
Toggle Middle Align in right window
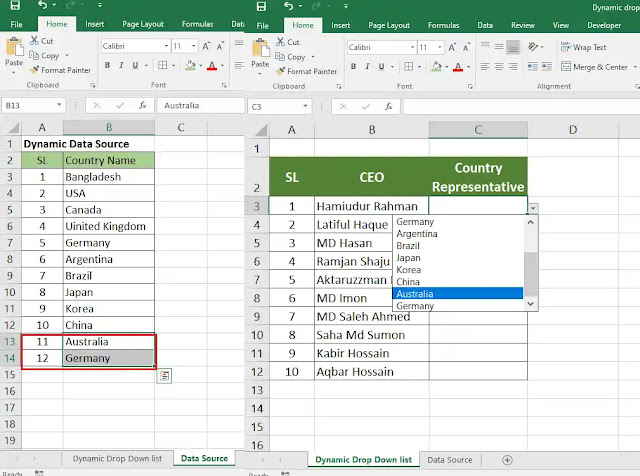[499, 47]
